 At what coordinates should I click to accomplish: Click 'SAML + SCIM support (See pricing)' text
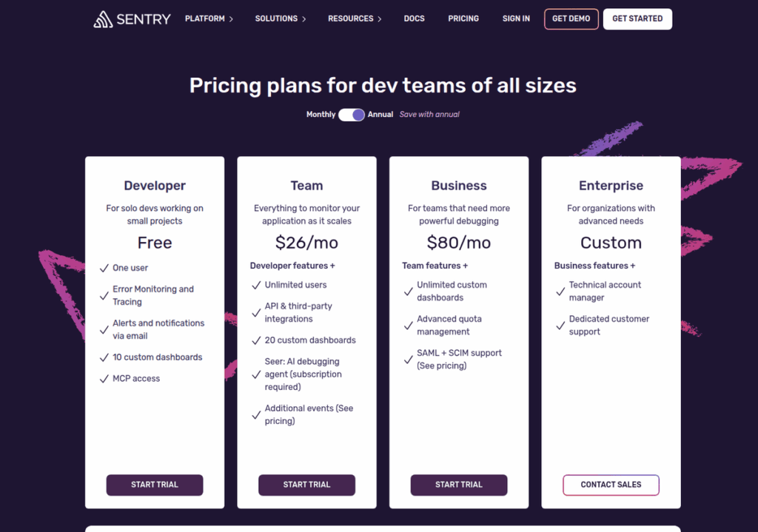click(x=459, y=360)
